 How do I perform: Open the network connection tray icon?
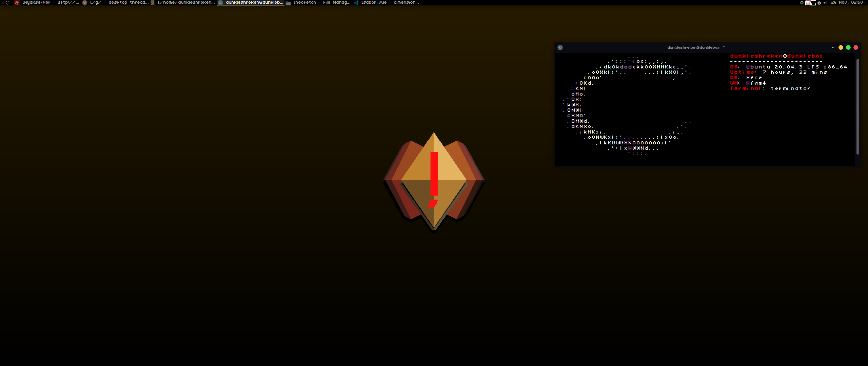tap(813, 3)
